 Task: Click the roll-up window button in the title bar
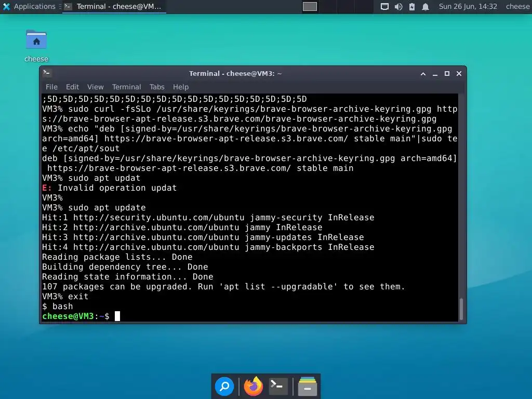[x=423, y=74]
